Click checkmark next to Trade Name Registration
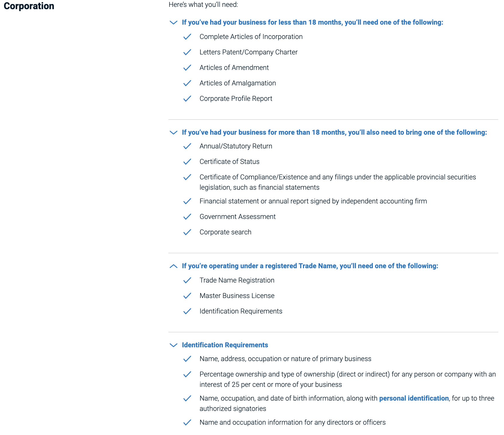 (187, 280)
